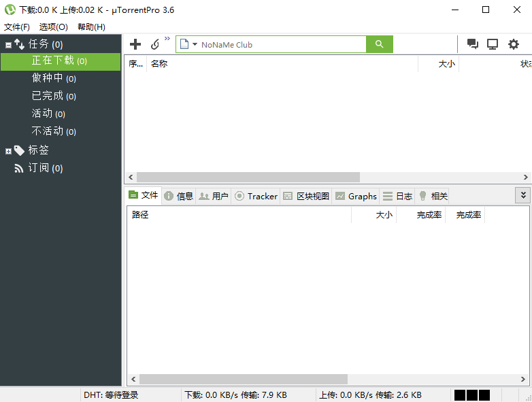Select 任务 (0) in the sidebar

coord(46,44)
